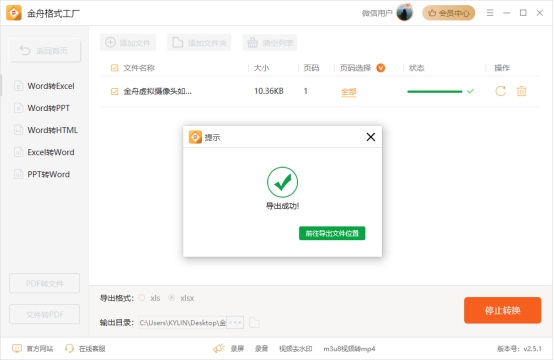Click 返回首页 back to home button
Image resolution: width=554 pixels, height=360 pixels.
[45, 51]
